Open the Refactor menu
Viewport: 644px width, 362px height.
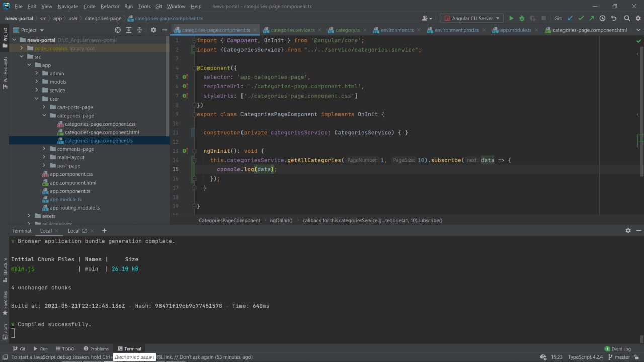[x=110, y=6]
